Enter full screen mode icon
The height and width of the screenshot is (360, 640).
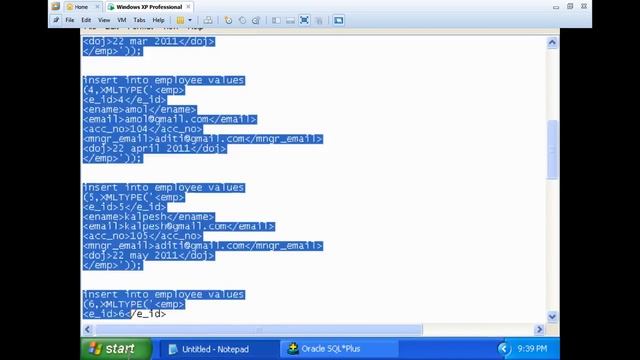click(x=304, y=20)
